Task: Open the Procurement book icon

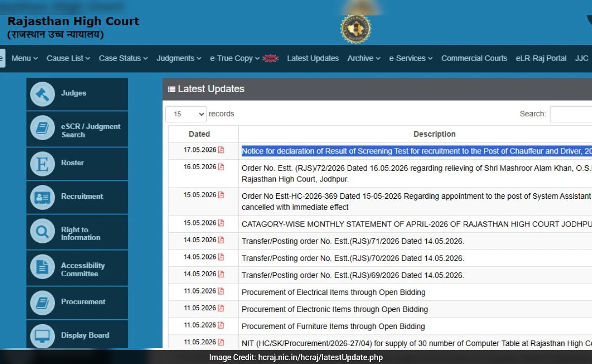Action: [x=42, y=302]
